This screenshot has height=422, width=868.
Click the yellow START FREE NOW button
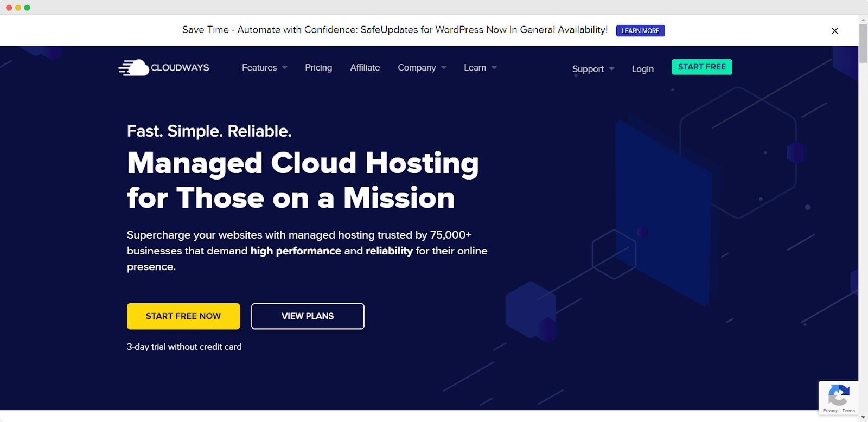(183, 316)
